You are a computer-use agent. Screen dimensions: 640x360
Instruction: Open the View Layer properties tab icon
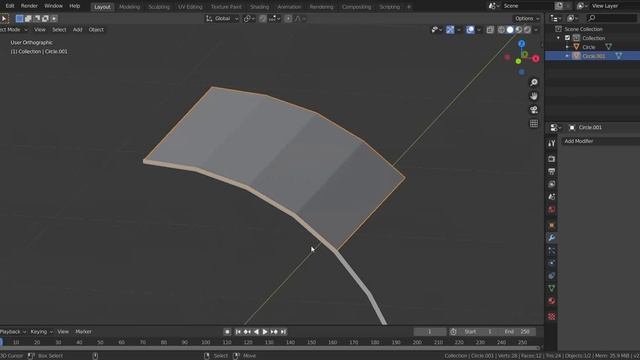[x=551, y=184]
